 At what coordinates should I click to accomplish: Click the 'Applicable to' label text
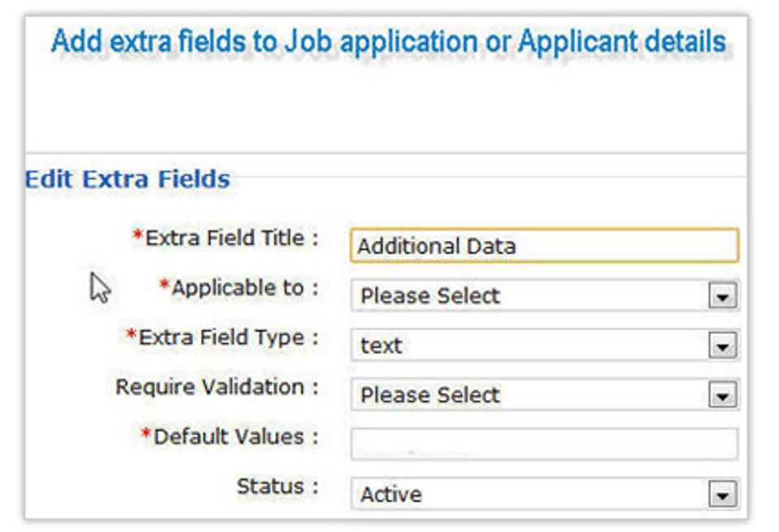243,288
